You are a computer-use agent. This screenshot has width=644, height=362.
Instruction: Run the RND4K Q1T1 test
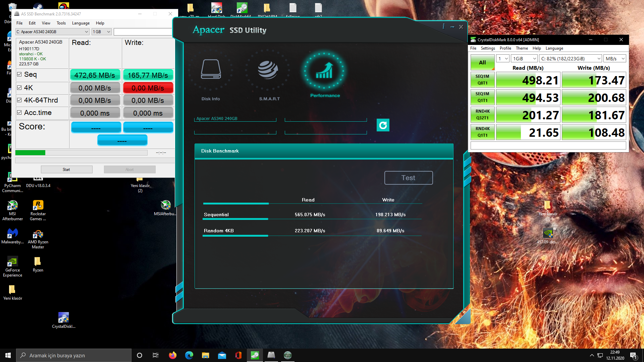[482, 132]
